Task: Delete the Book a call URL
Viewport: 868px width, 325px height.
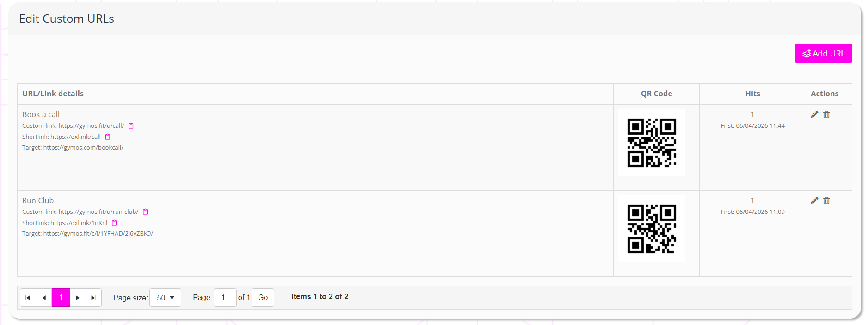Action: click(x=826, y=114)
